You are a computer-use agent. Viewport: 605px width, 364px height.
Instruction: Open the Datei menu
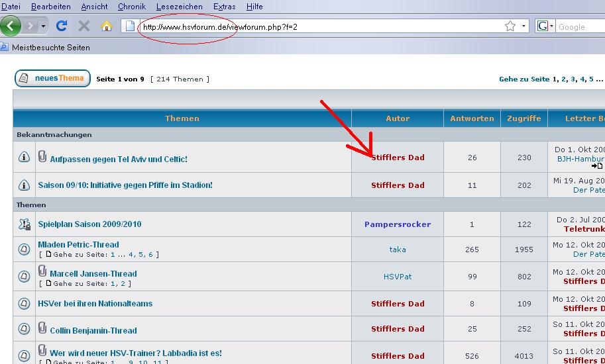[11, 7]
